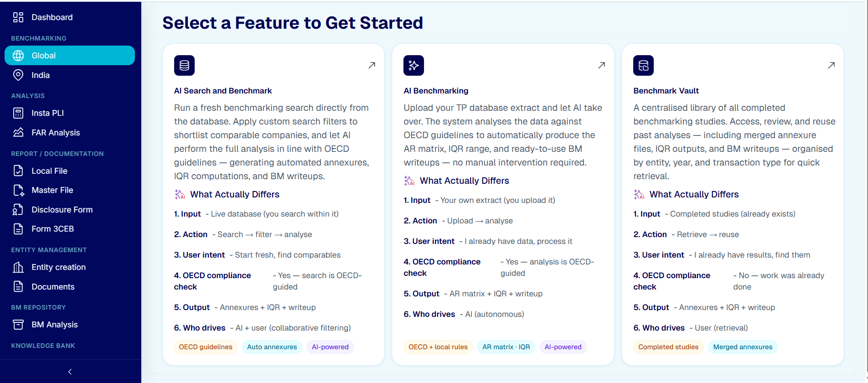Viewport: 868px width, 383px height.
Task: Click AI-powered tag in AI Search card
Action: (330, 347)
